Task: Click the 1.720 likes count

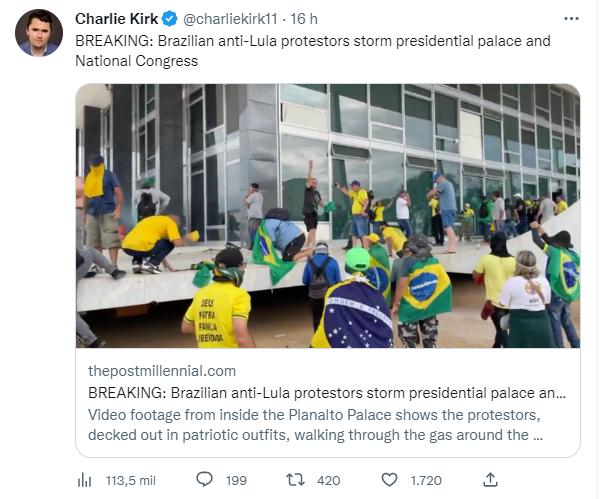Action: pyautogui.click(x=426, y=480)
